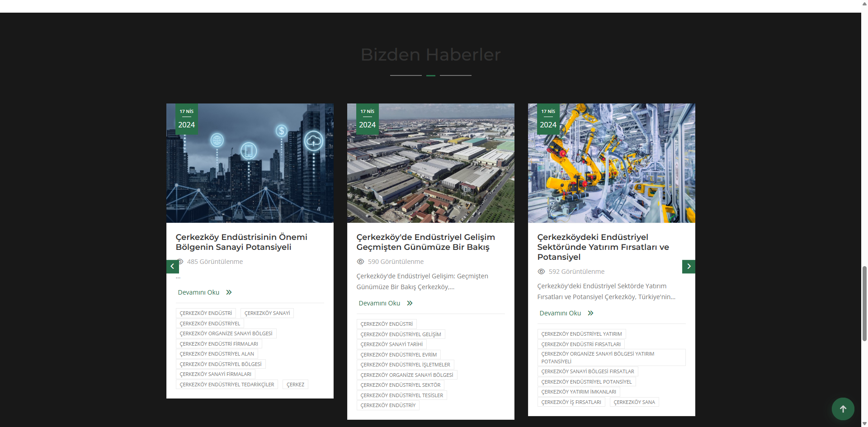Open title Çerkezköy'de Endüstriyel Gelişim Geçmişten Günümüze
Screen dimensions: 868x427
(425, 242)
